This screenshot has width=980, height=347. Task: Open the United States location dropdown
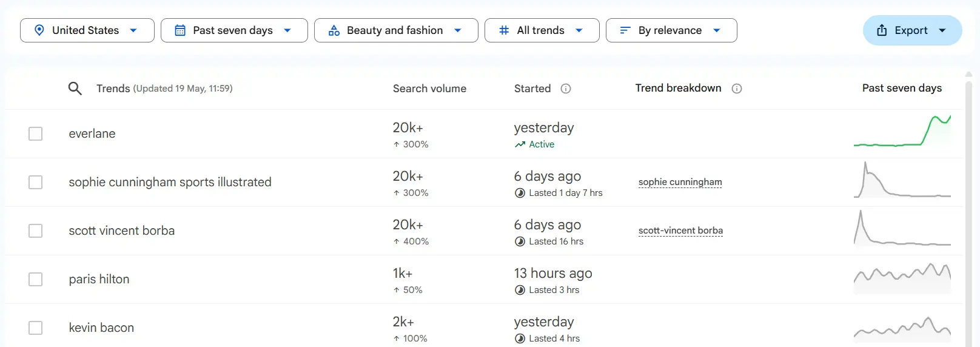[x=87, y=30]
